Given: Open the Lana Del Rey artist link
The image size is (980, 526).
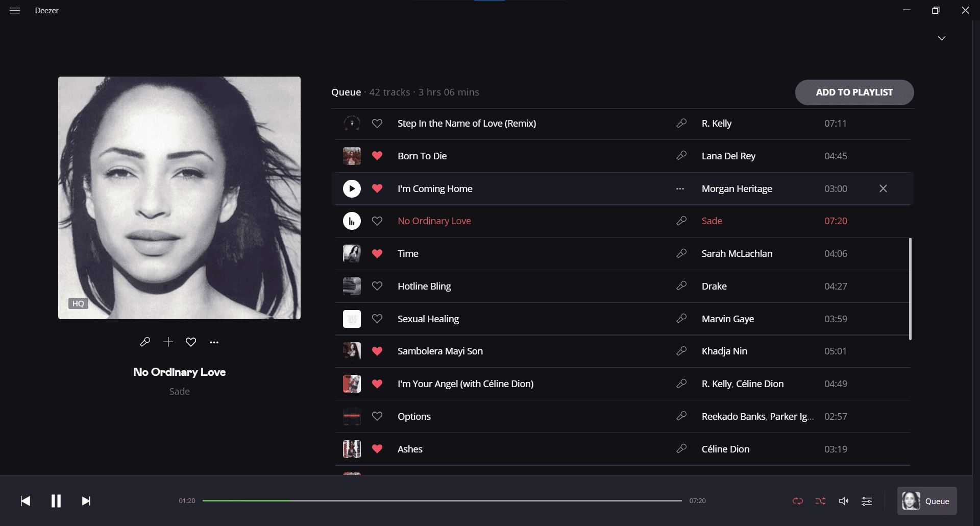Looking at the screenshot, I should click(728, 156).
